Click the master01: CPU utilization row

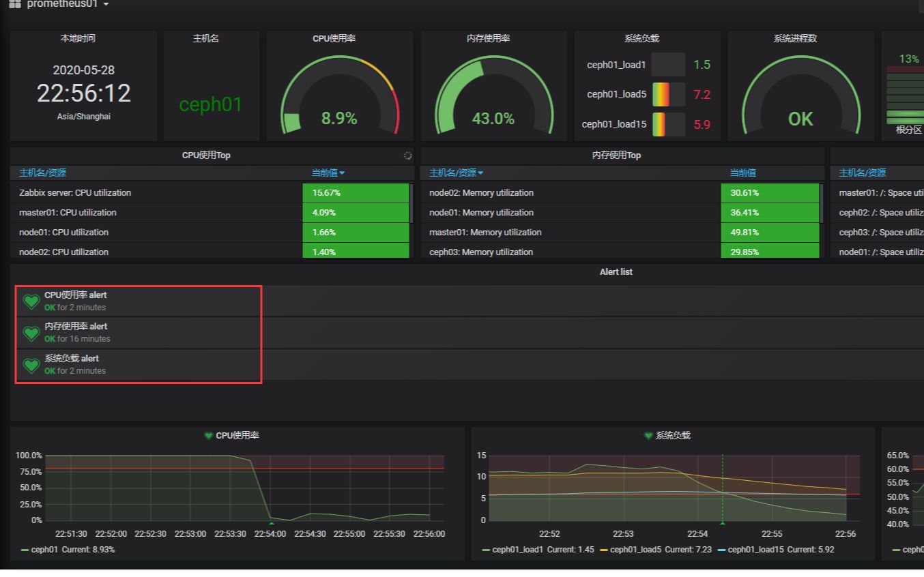coord(210,213)
